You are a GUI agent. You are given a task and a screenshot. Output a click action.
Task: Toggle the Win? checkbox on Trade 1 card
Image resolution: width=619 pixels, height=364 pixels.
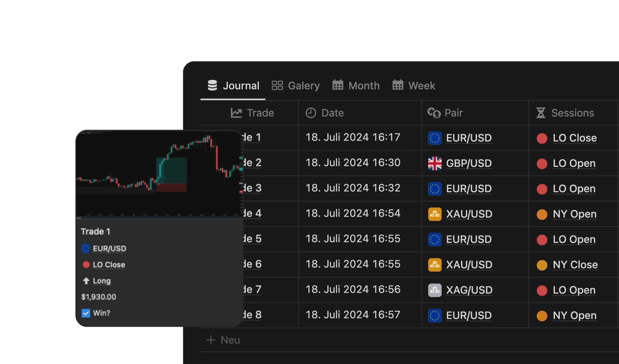(x=86, y=313)
